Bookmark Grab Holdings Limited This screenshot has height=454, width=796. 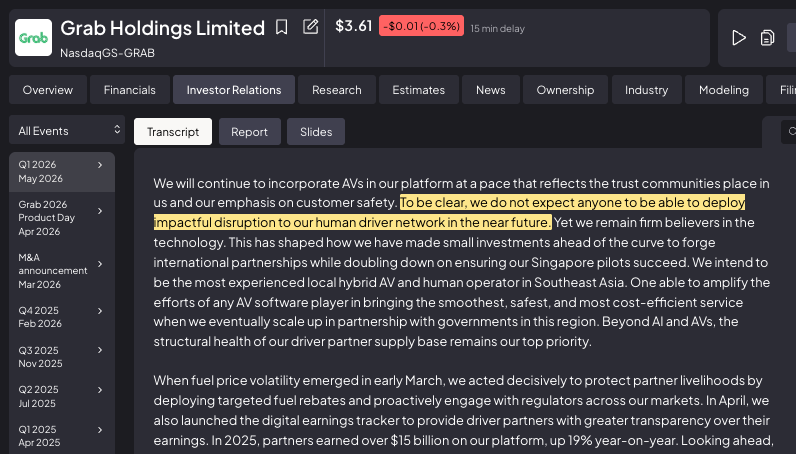coord(281,27)
